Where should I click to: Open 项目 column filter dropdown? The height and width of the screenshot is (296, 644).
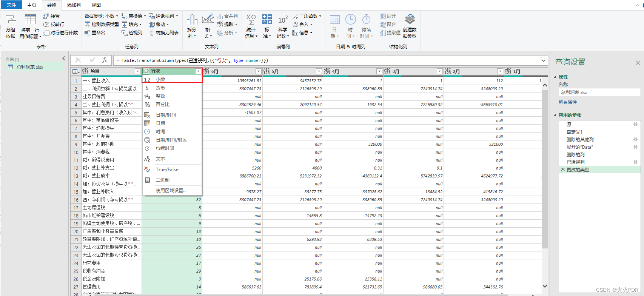click(x=138, y=71)
